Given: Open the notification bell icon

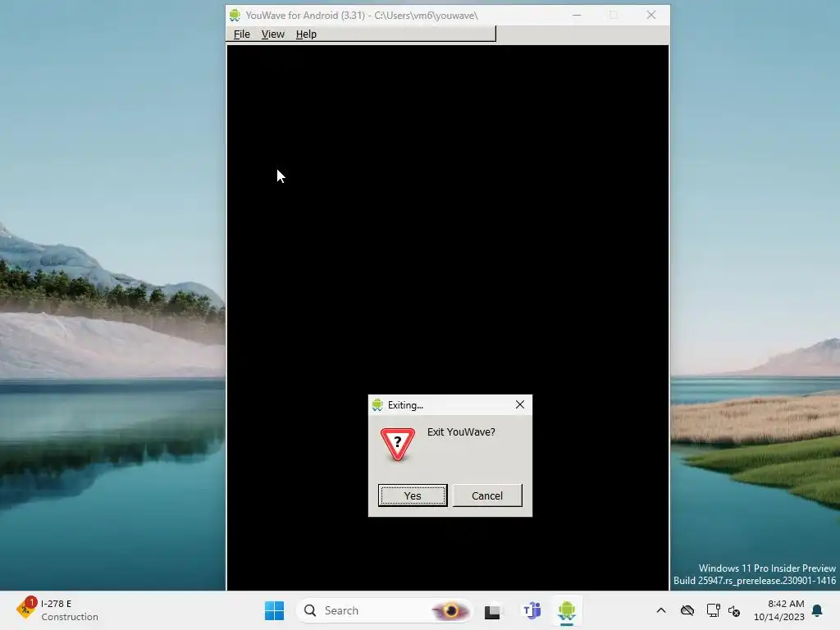Looking at the screenshot, I should pos(817,610).
